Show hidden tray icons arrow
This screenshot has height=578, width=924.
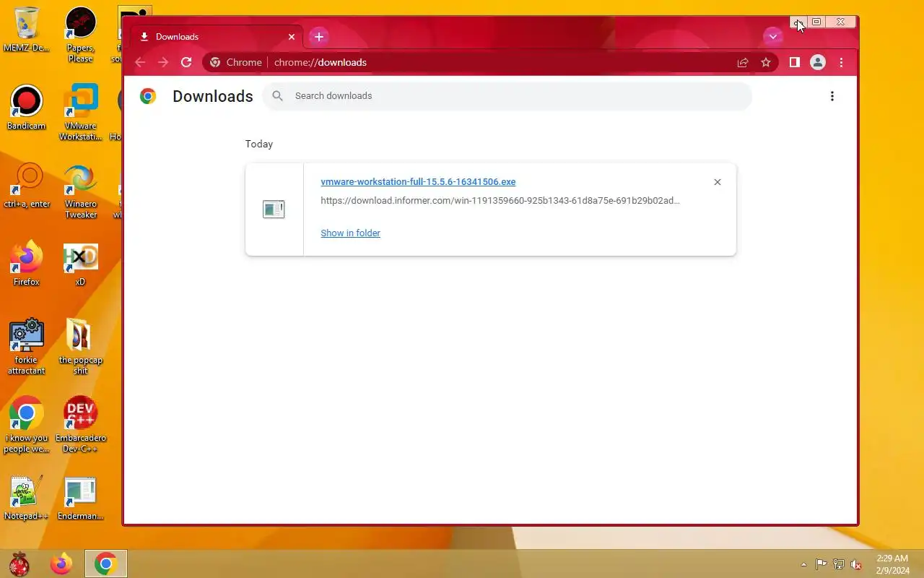pyautogui.click(x=804, y=564)
